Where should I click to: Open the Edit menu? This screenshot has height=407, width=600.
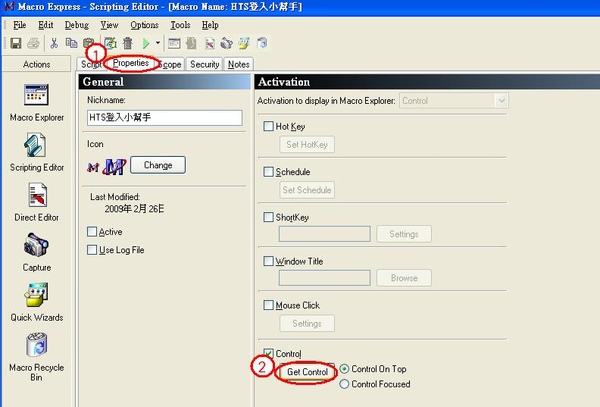46,25
